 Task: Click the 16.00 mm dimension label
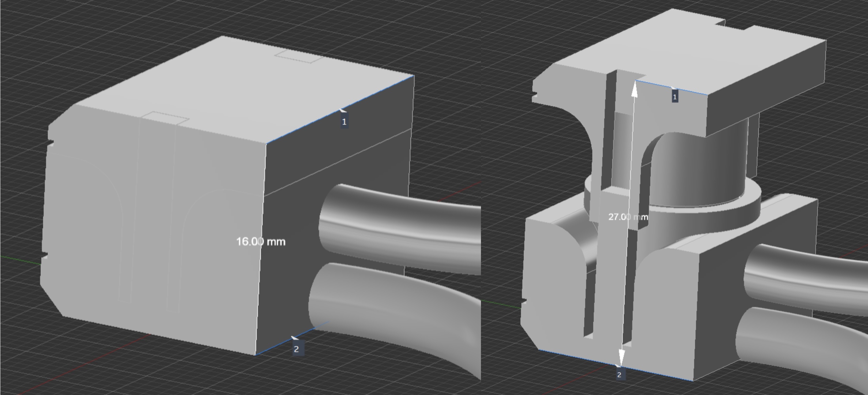coord(261,241)
